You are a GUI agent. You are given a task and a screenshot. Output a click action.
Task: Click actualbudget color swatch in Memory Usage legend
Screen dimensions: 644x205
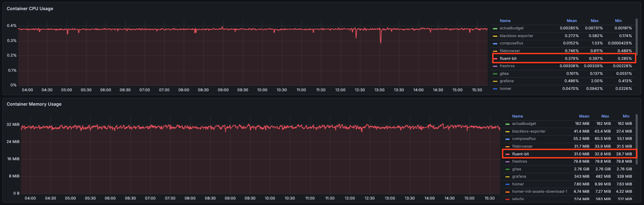[508, 124]
